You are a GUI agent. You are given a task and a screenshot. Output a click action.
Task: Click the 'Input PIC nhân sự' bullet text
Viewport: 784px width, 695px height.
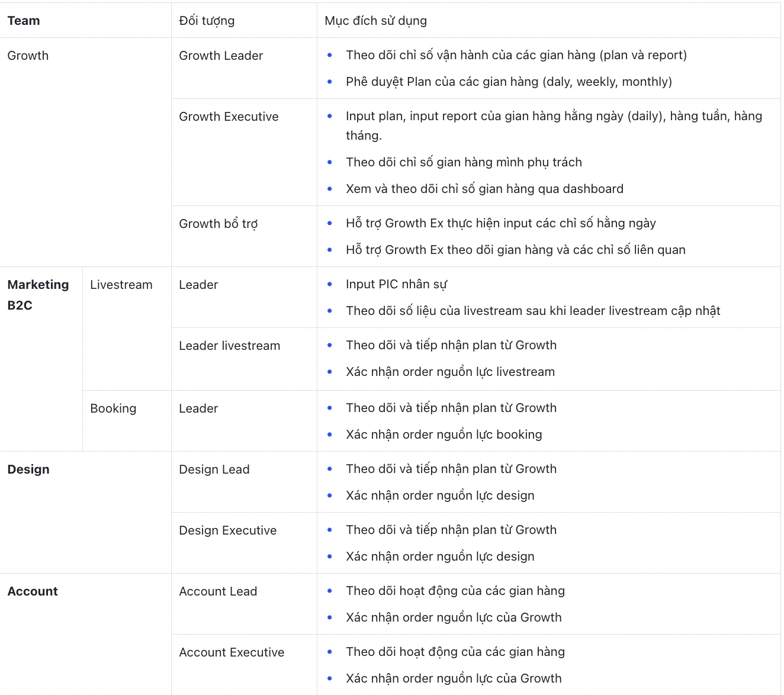coord(396,284)
